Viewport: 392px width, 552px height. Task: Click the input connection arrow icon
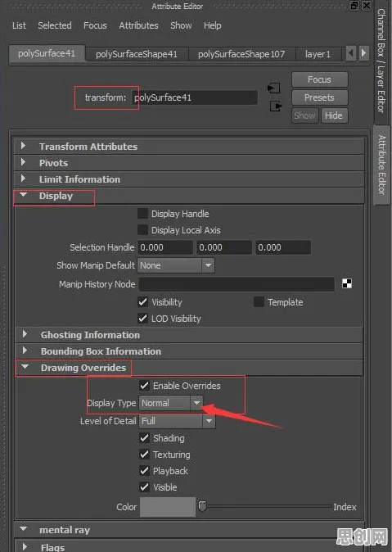tap(274, 88)
